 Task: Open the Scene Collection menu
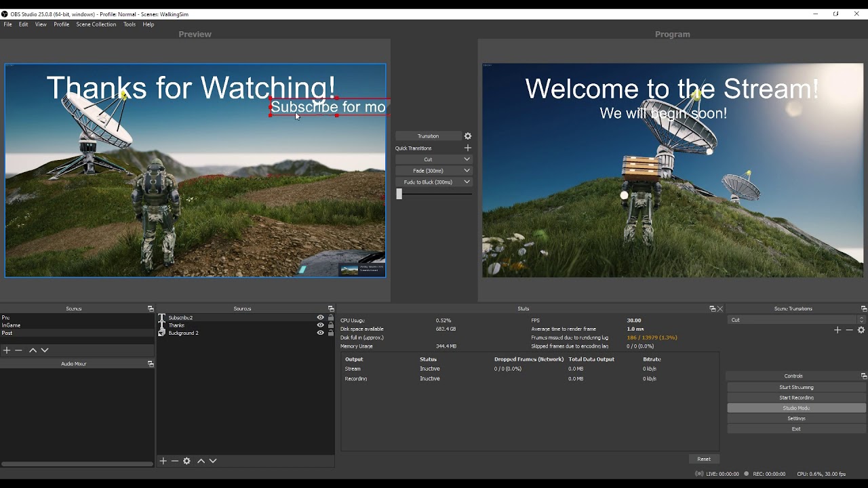click(x=96, y=24)
